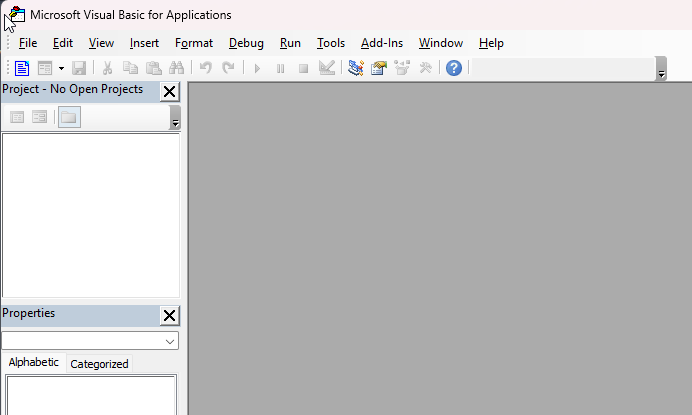This screenshot has height=415, width=692.
Task: Open the Insert object dropdown arrow
Action: pos(61,68)
